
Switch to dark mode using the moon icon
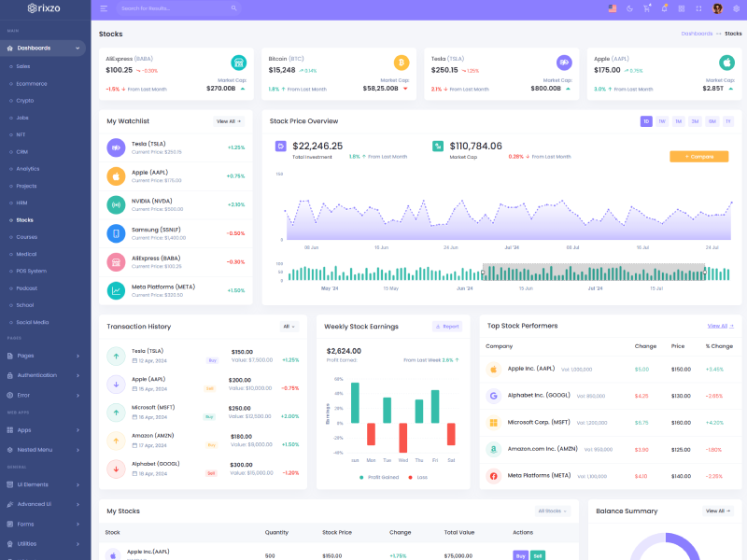point(629,8)
